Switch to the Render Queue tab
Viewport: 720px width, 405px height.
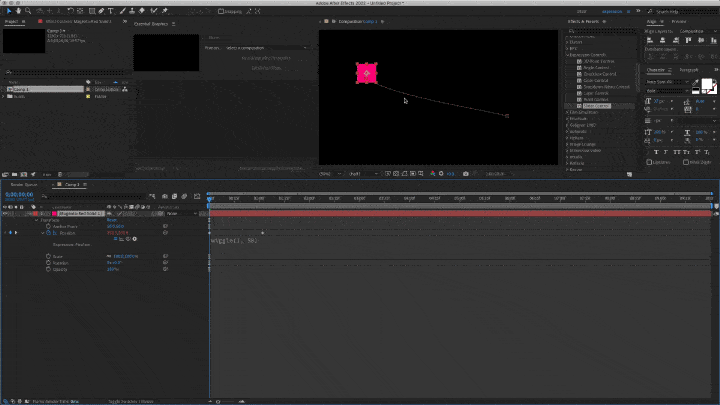coord(24,185)
